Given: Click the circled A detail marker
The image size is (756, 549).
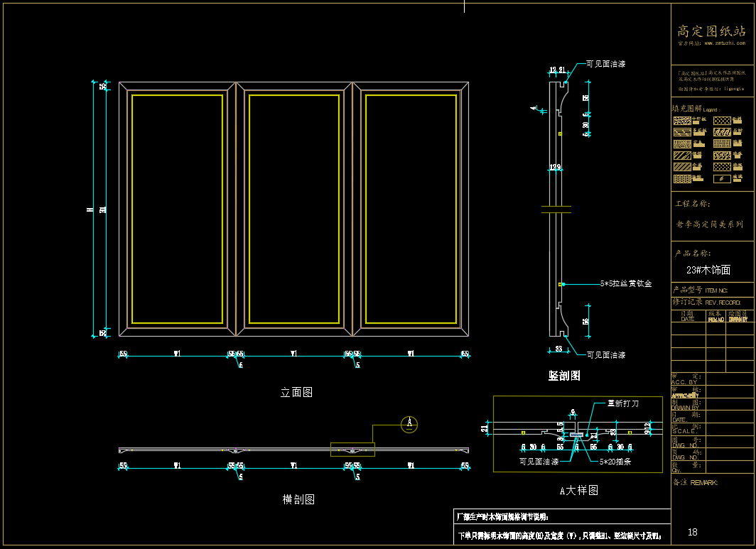Looking at the screenshot, I should coord(409,424).
